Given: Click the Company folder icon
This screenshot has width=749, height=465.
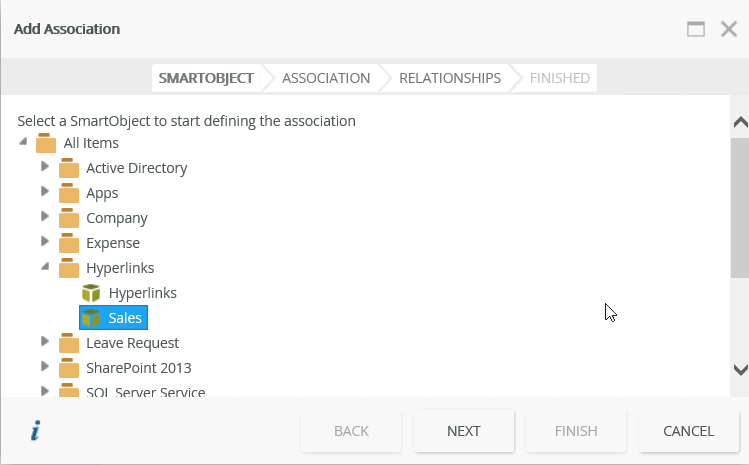Looking at the screenshot, I should click(69, 218).
